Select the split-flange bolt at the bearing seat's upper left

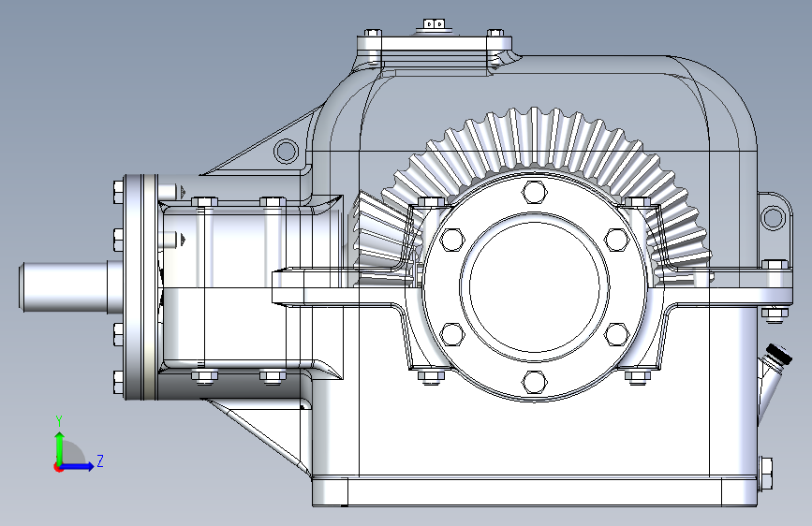coord(431,202)
